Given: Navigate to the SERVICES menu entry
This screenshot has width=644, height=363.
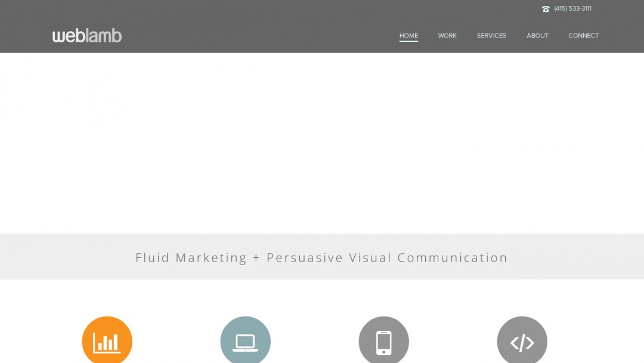Looking at the screenshot, I should click(491, 35).
